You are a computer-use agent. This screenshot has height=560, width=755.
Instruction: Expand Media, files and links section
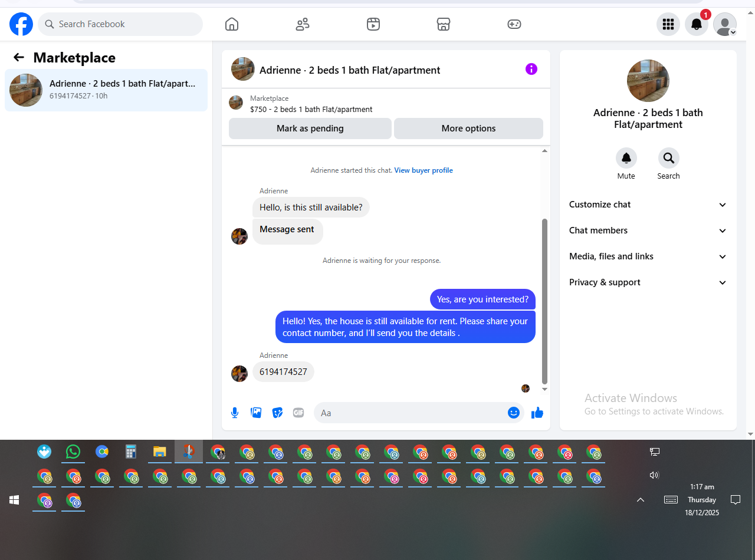pyautogui.click(x=648, y=256)
